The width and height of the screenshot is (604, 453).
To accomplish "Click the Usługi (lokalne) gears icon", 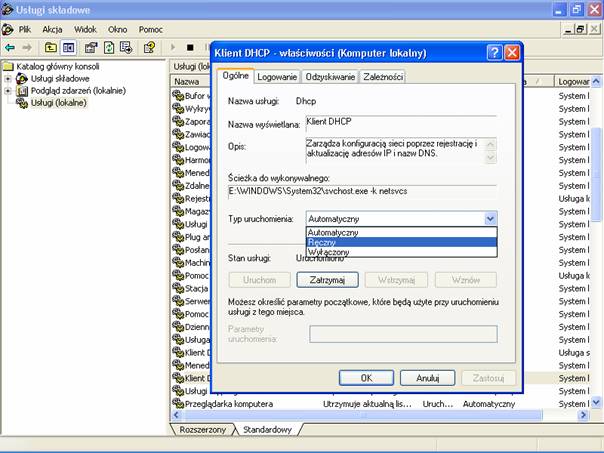I will (x=22, y=103).
